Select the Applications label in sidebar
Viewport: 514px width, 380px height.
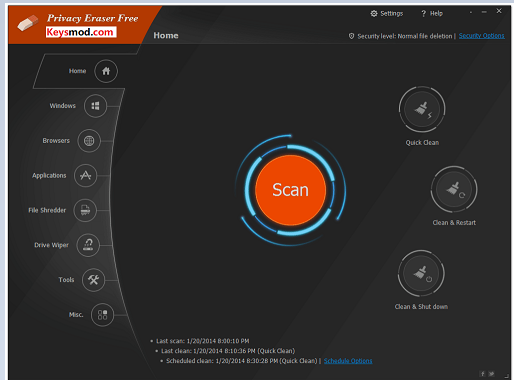point(49,175)
